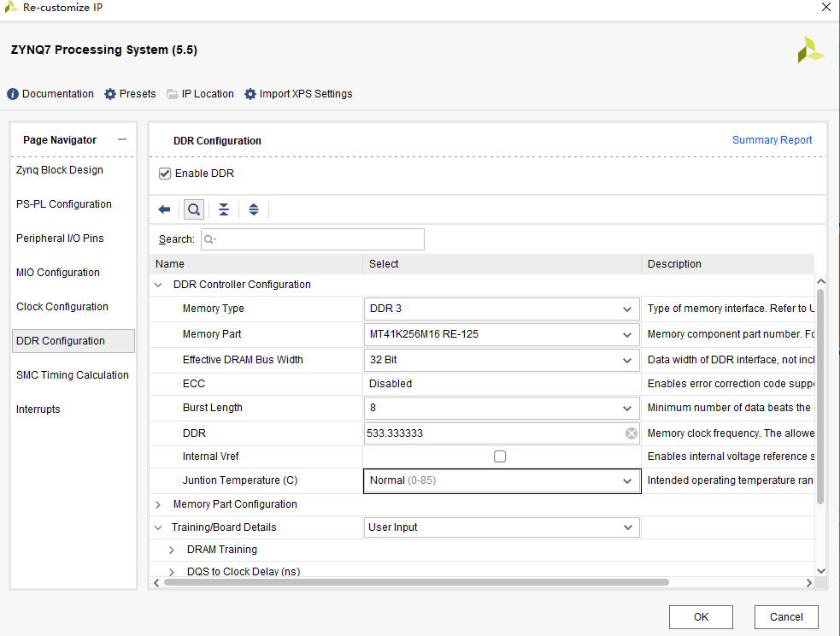
Task: Click horizontal scrollbar thumb below table
Action: (416, 582)
